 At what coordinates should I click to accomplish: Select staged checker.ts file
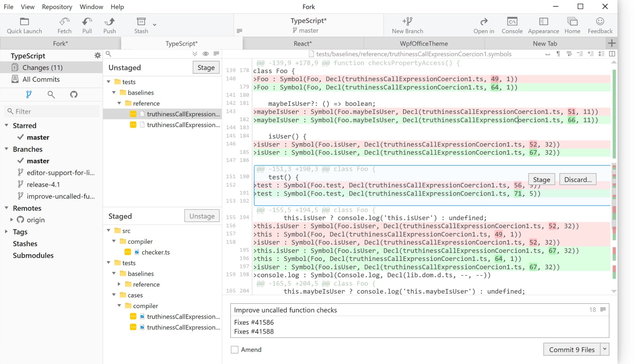[x=156, y=252]
